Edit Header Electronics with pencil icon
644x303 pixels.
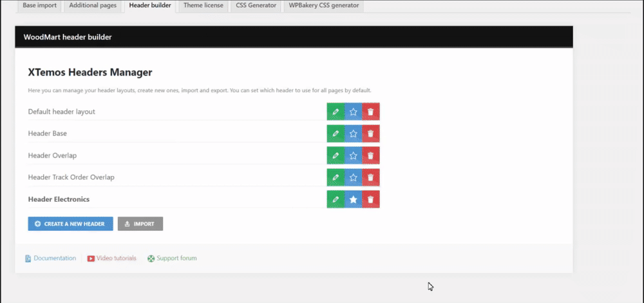[336, 199]
